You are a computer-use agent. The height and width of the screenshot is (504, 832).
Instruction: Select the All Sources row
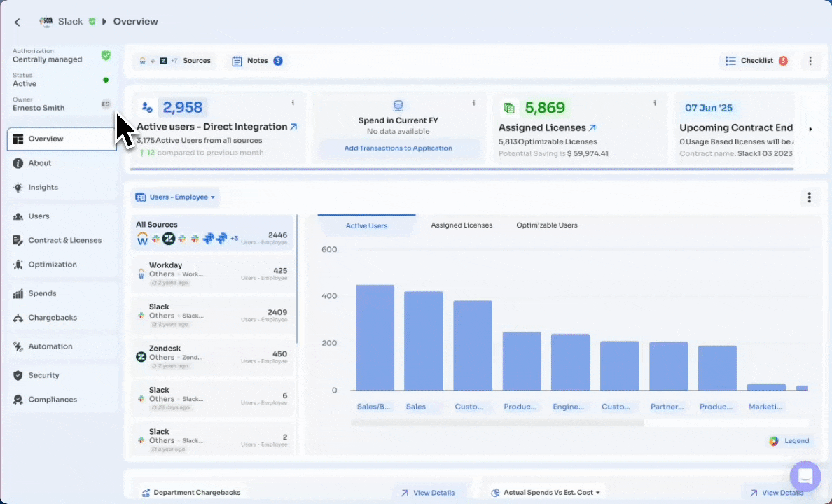pyautogui.click(x=212, y=232)
